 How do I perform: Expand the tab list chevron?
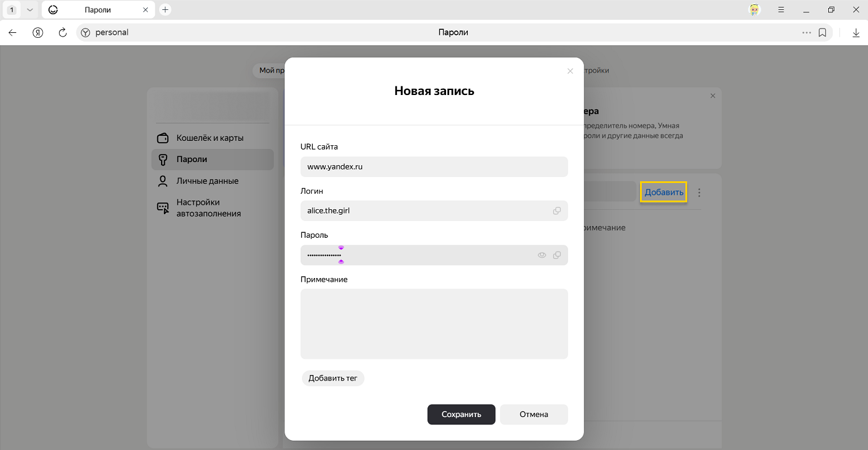29,10
